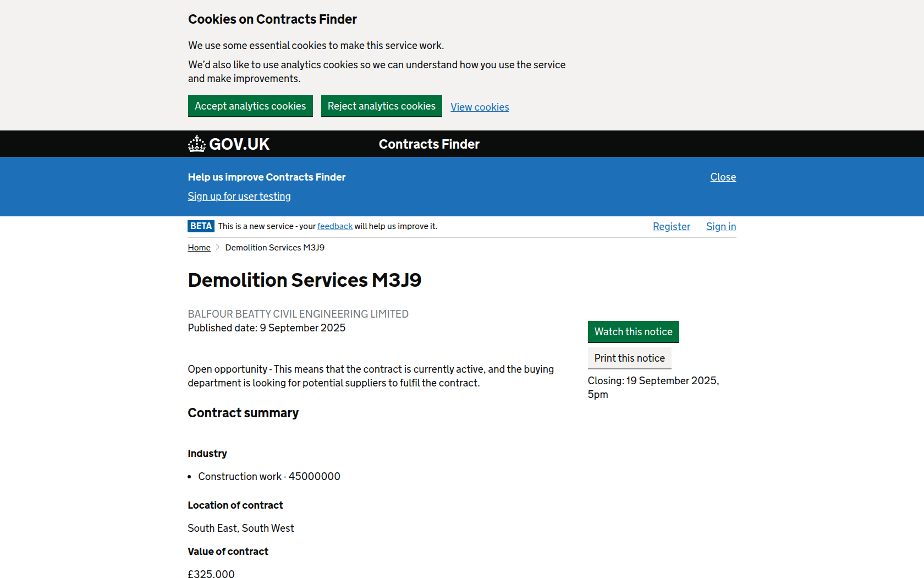Click the breadcrumb chevron separator
924x578 pixels.
tap(218, 248)
